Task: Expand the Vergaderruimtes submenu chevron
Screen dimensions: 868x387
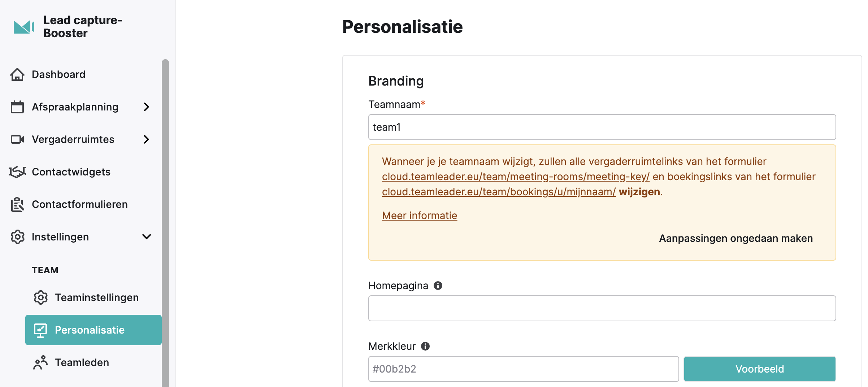Action: 146,139
